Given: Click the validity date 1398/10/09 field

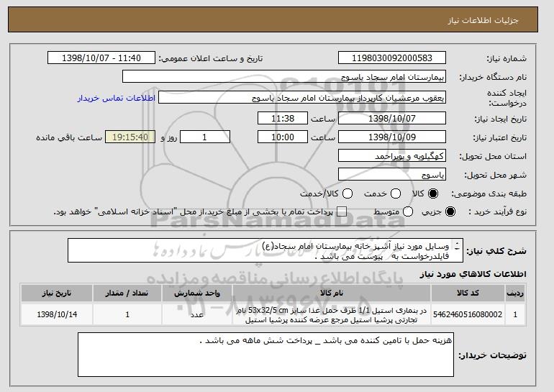Looking at the screenshot, I should click(392, 137).
